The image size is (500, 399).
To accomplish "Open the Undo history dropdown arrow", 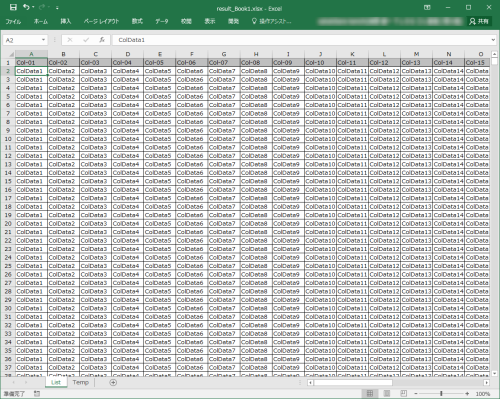I will point(33,7).
